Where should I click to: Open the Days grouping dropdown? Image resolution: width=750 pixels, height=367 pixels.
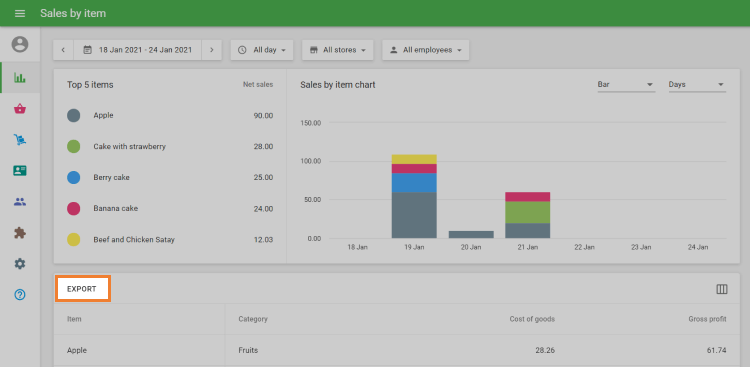(x=697, y=85)
